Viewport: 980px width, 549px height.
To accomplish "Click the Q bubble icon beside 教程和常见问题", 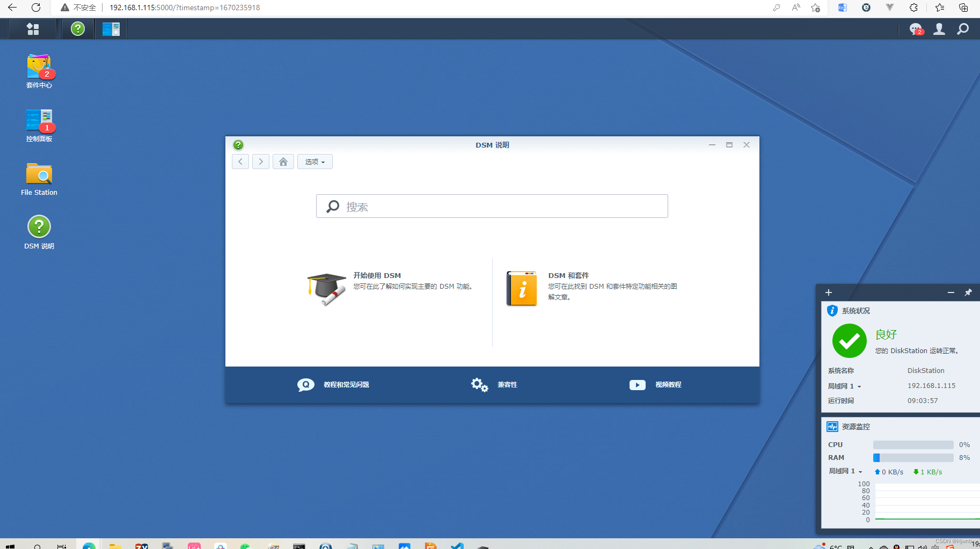I will pyautogui.click(x=306, y=385).
